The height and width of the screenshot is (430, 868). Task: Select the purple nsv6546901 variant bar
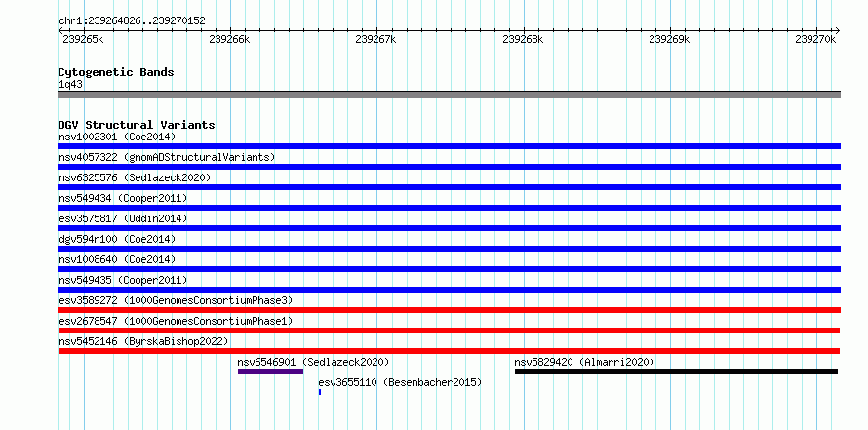271,371
